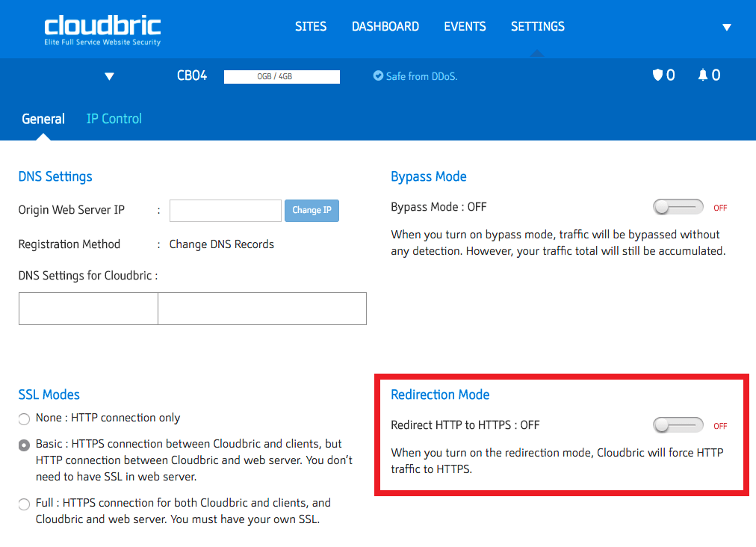756x547 pixels.
Task: Click the shield count 0
Action: click(x=671, y=75)
